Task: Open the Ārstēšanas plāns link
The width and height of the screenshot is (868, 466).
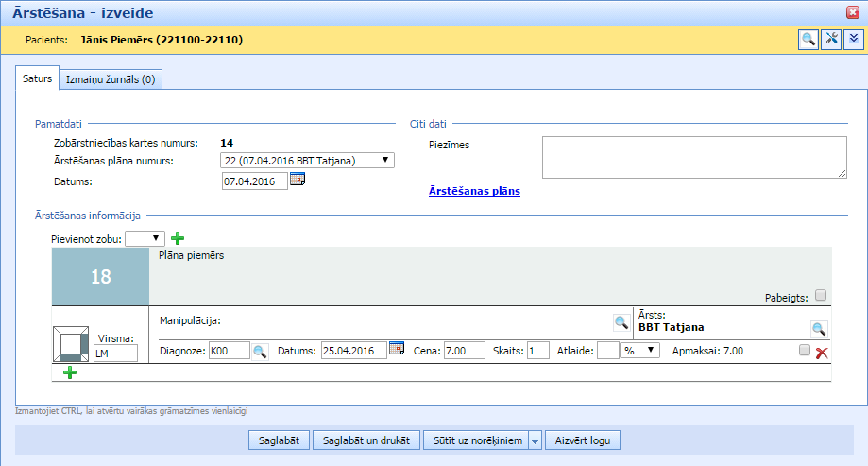Action: click(474, 191)
